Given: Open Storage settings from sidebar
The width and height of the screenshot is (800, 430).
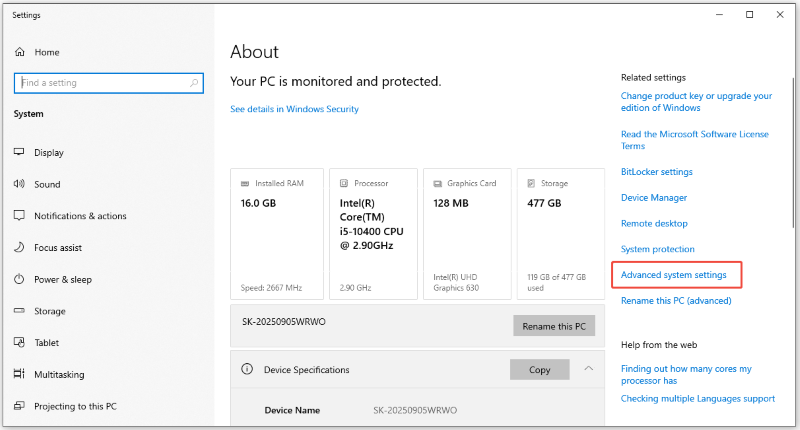Looking at the screenshot, I should coord(49,311).
